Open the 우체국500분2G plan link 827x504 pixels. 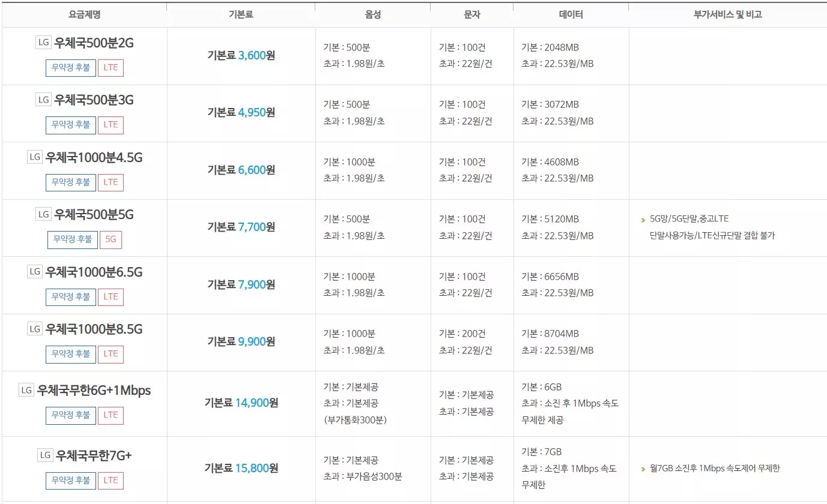(x=94, y=43)
